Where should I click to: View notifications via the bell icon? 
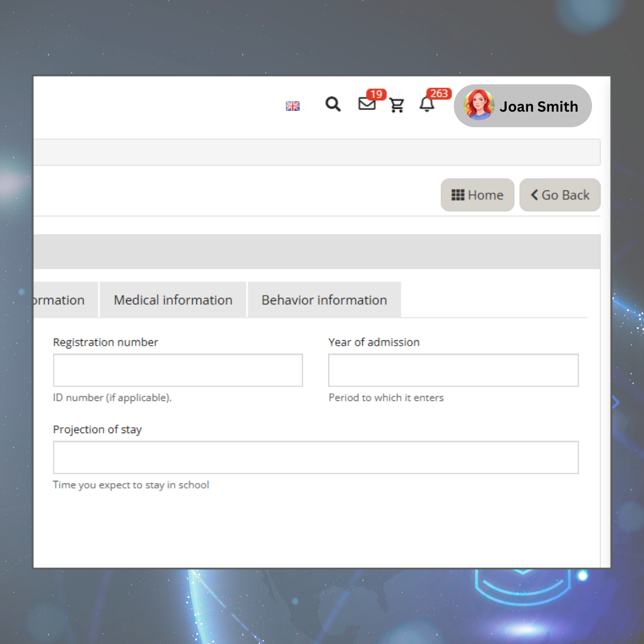coord(427,104)
